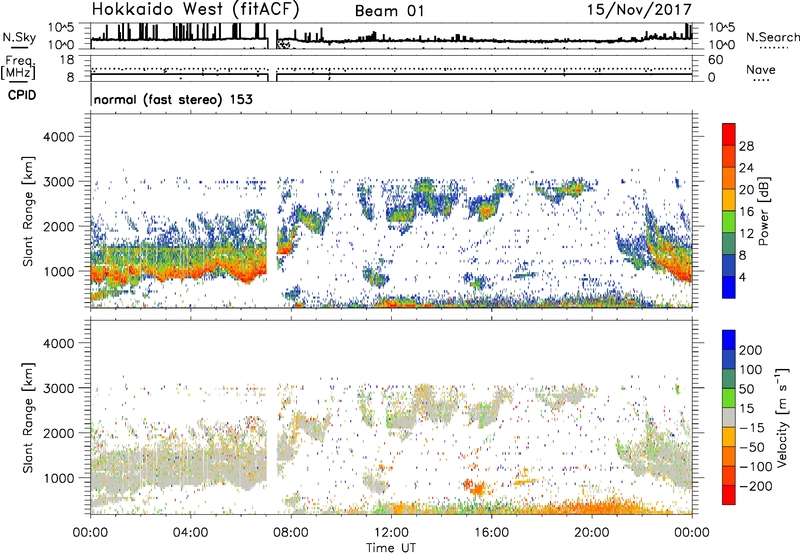Image resolution: width=800 pixels, height=554 pixels.
Task: Select the 'Freq. [MHz]' axis label
Action: (18, 68)
